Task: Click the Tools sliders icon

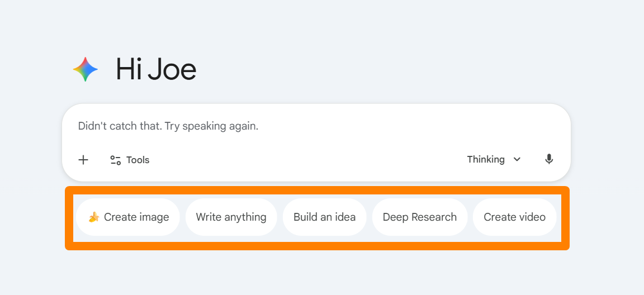Action: tap(116, 160)
